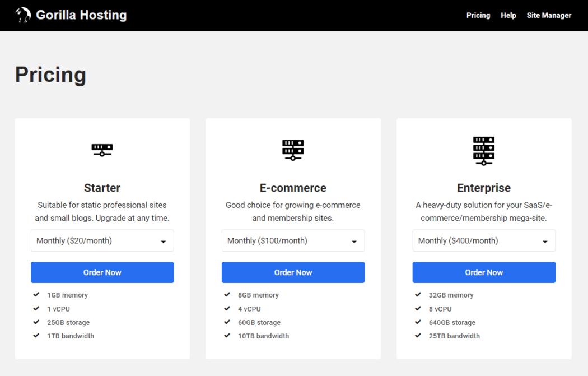
Task: Order the E-commerce plan now
Action: [293, 272]
